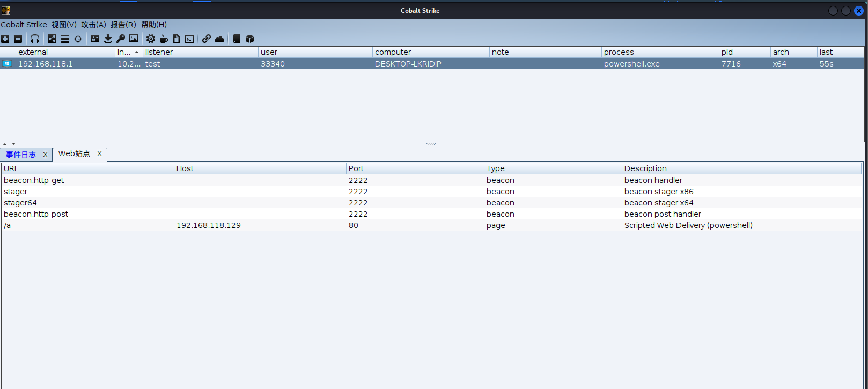Click the arch column header
The image size is (868, 389).
click(794, 52)
